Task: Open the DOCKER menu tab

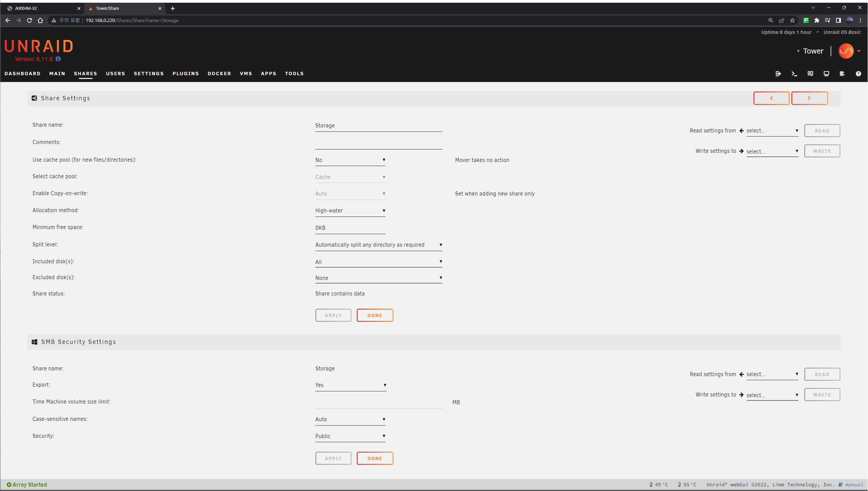Action: pos(219,74)
